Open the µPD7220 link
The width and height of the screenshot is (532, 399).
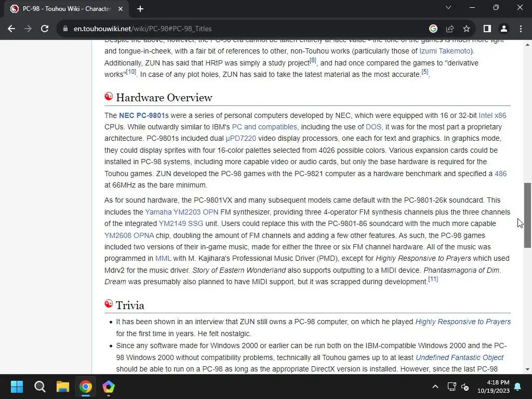click(241, 138)
